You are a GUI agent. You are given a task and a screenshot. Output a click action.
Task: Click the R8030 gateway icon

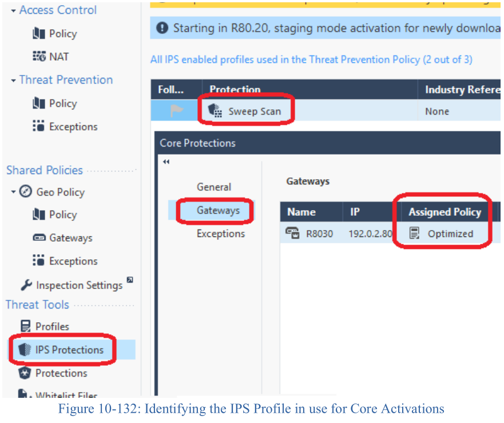tap(292, 234)
